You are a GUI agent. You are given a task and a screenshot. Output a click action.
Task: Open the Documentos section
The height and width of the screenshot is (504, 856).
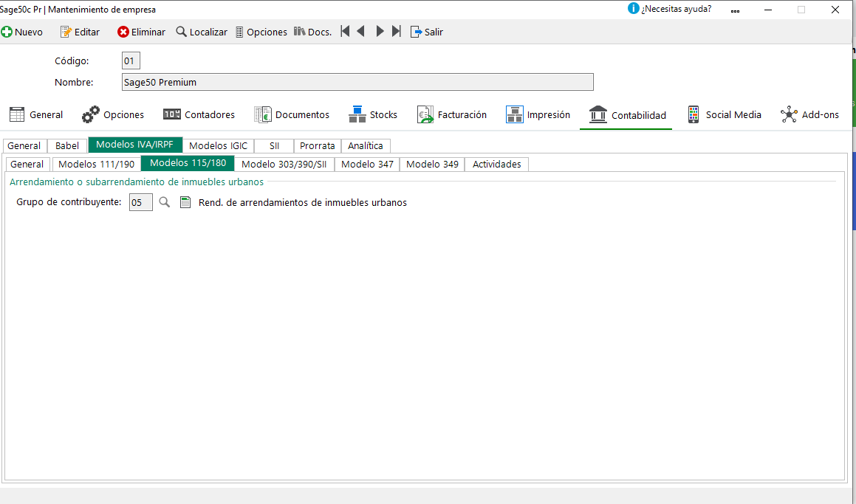pyautogui.click(x=292, y=114)
